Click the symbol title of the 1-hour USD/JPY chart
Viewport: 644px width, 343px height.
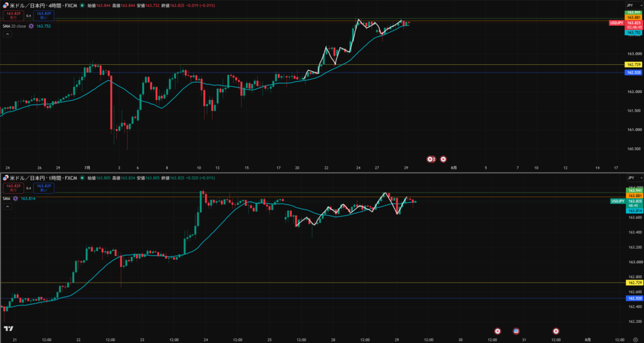pos(43,178)
